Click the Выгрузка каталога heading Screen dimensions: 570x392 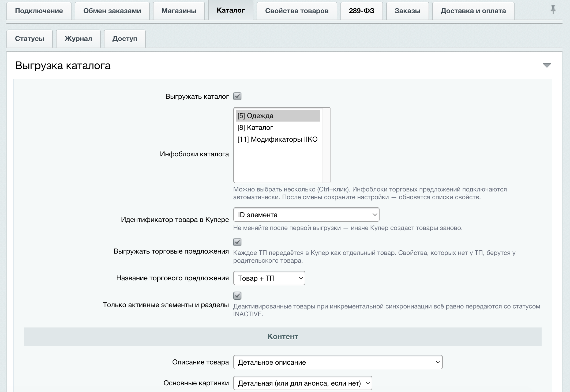pos(63,66)
